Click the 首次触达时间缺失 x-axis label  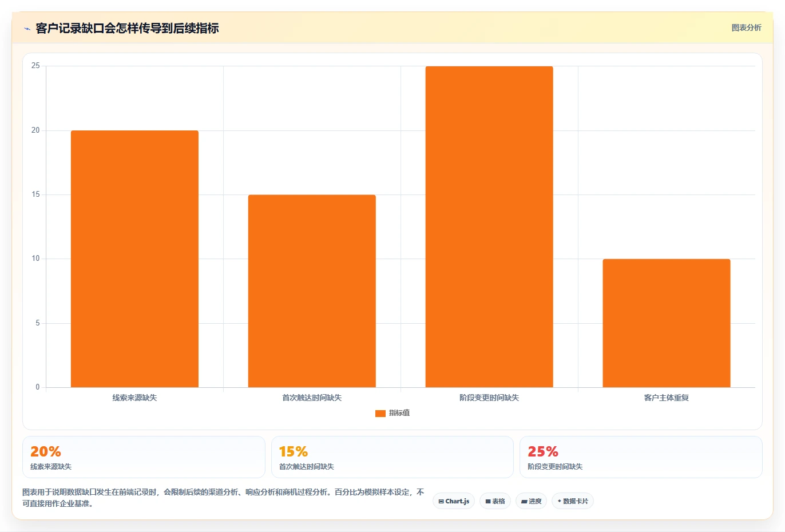tap(312, 398)
